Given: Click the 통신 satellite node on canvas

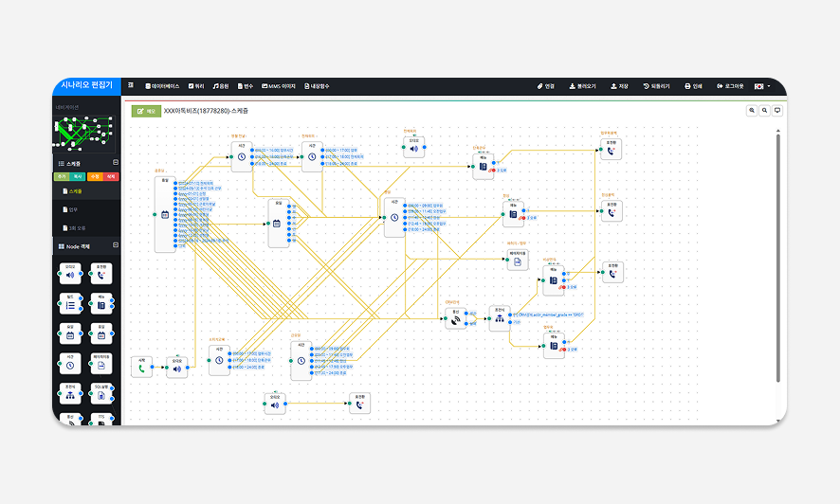Looking at the screenshot, I should click(x=457, y=320).
